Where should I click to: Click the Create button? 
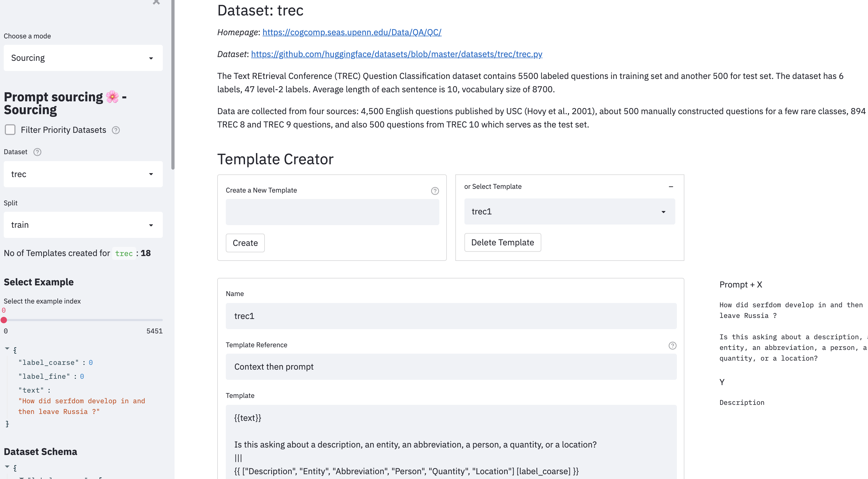[245, 243]
